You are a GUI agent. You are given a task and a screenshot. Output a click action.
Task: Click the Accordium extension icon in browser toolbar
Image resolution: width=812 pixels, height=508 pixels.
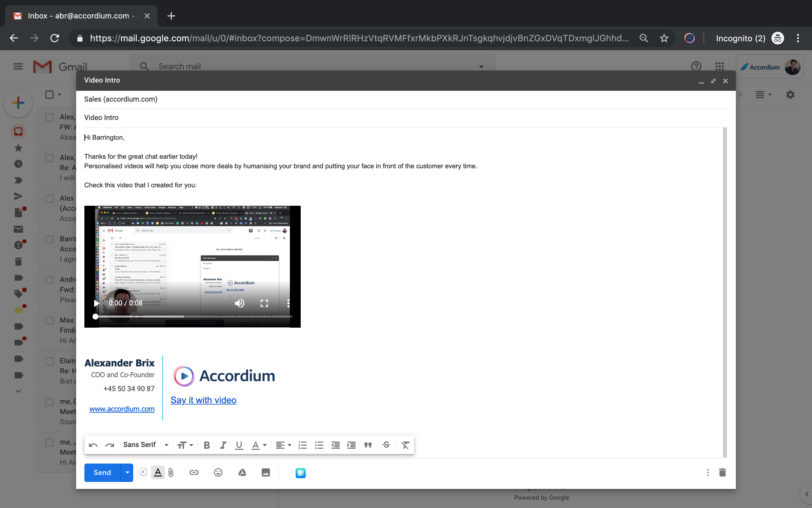point(689,38)
